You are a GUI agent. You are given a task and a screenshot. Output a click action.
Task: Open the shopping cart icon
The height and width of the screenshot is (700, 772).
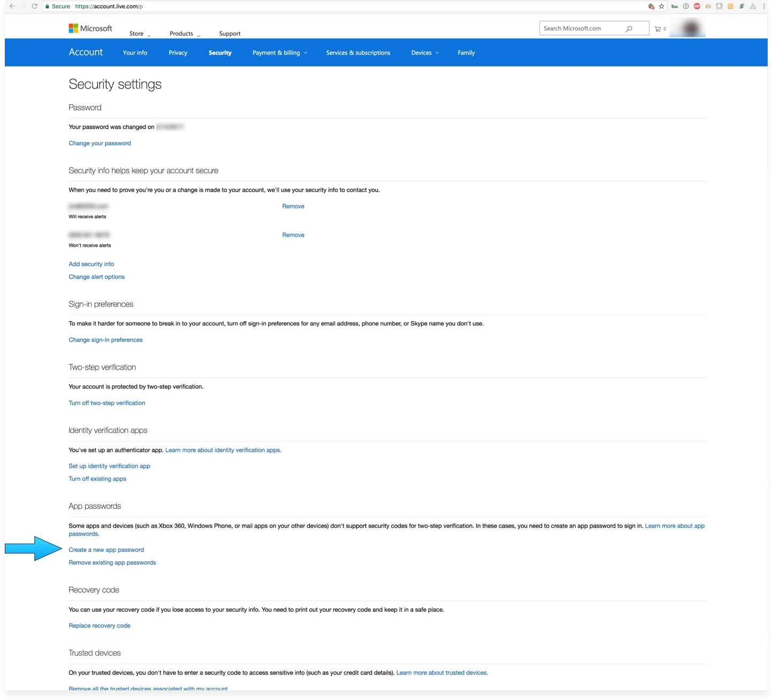(x=658, y=28)
